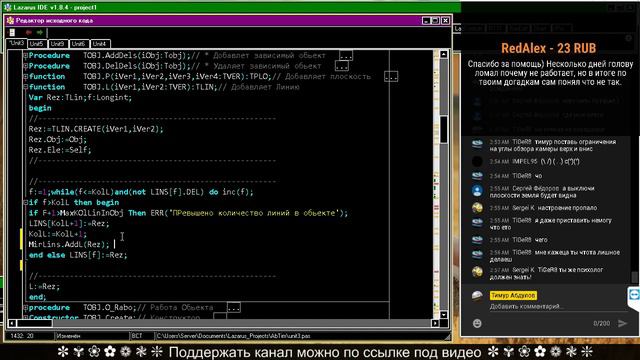Open fold ellipsis box after AddDels comment
Screen dimensions: 640x360
tap(346, 56)
